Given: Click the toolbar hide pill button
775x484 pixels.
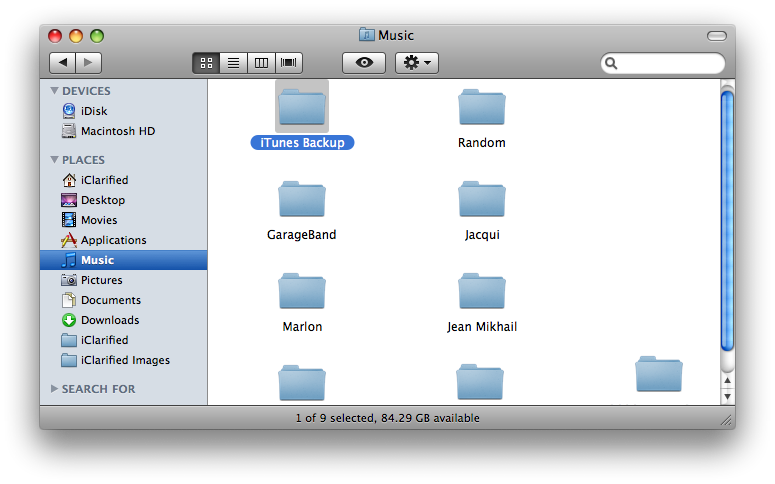Looking at the screenshot, I should pyautogui.click(x=716, y=36).
